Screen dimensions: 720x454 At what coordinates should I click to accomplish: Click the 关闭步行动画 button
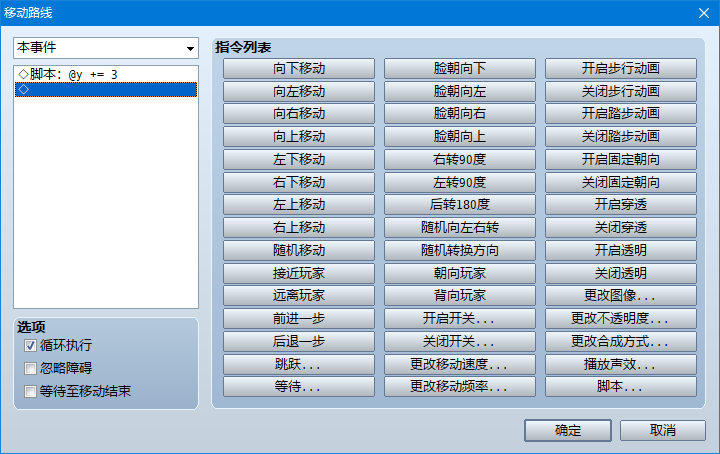(x=621, y=91)
